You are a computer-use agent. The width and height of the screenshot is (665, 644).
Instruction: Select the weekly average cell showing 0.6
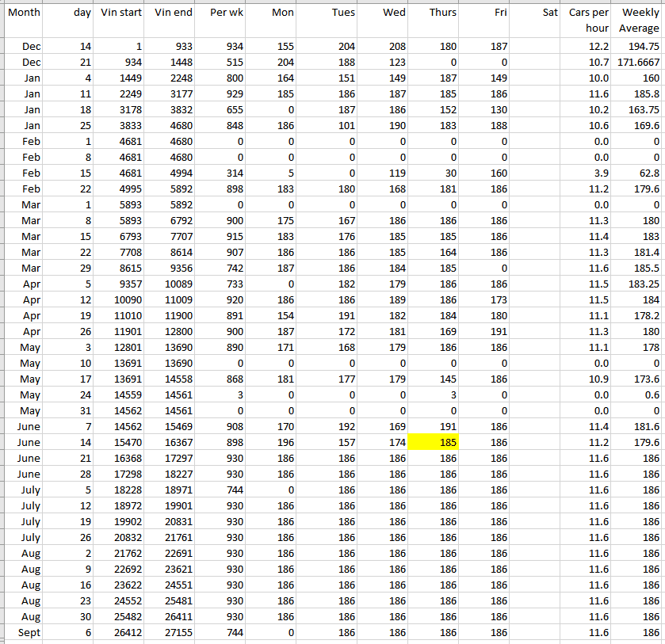click(638, 395)
